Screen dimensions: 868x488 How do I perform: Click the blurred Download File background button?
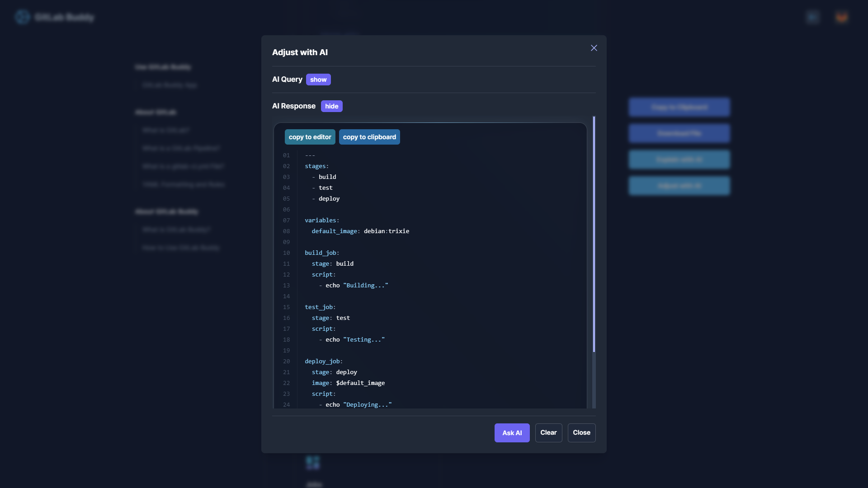coord(679,133)
